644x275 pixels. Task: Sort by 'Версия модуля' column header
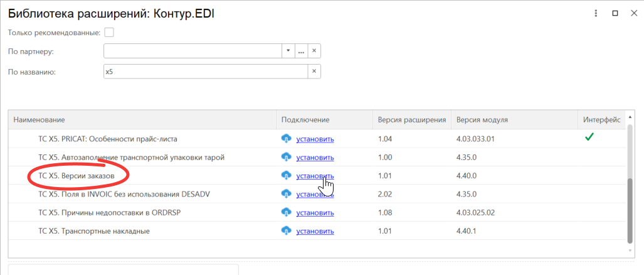tap(515, 120)
